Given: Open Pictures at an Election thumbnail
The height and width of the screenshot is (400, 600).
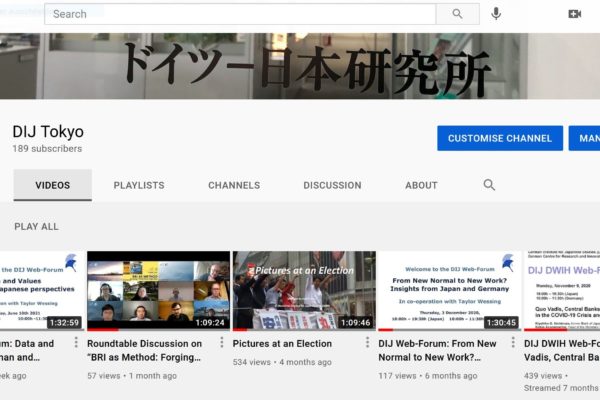Looking at the screenshot, I should (304, 291).
